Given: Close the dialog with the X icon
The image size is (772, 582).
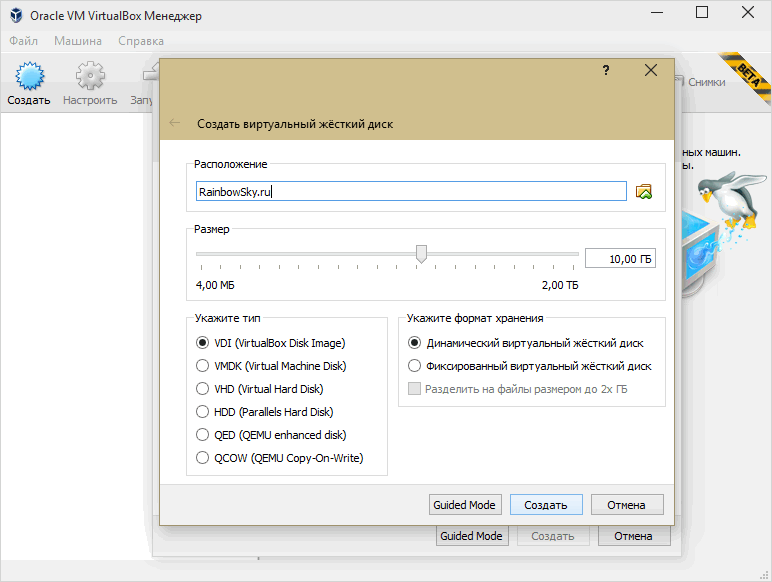Looking at the screenshot, I should (651, 70).
